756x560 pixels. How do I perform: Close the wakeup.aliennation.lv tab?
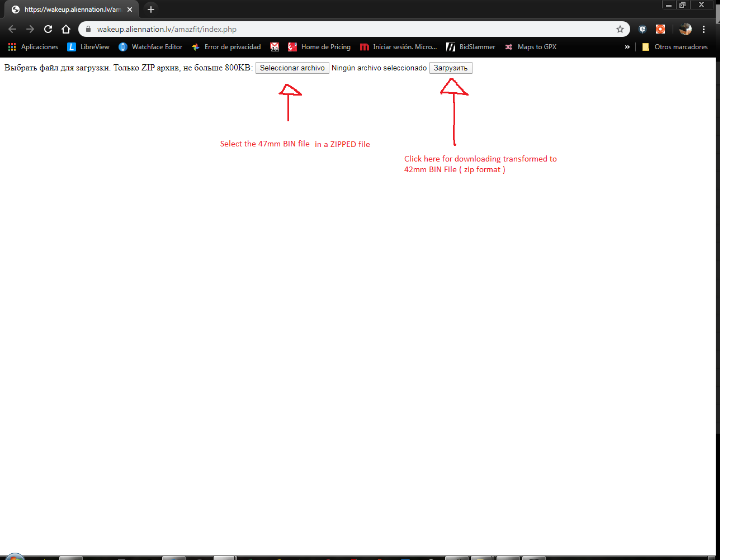[130, 10]
